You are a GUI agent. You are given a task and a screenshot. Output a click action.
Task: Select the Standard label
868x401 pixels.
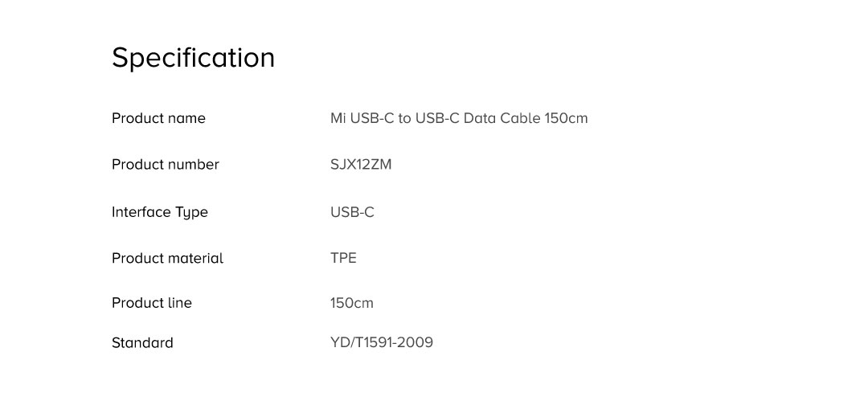coord(142,343)
